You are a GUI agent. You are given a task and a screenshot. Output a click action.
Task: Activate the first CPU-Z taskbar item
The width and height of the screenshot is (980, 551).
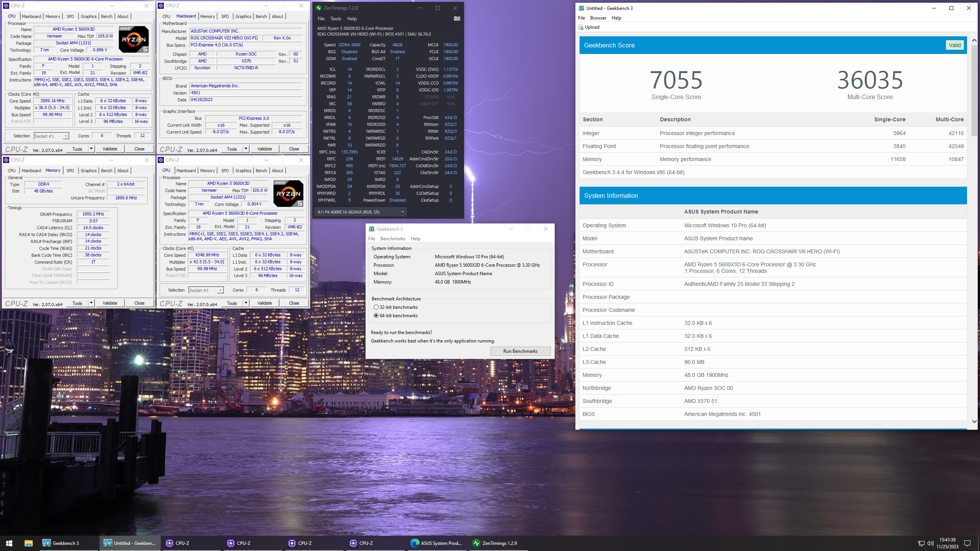[x=191, y=543]
